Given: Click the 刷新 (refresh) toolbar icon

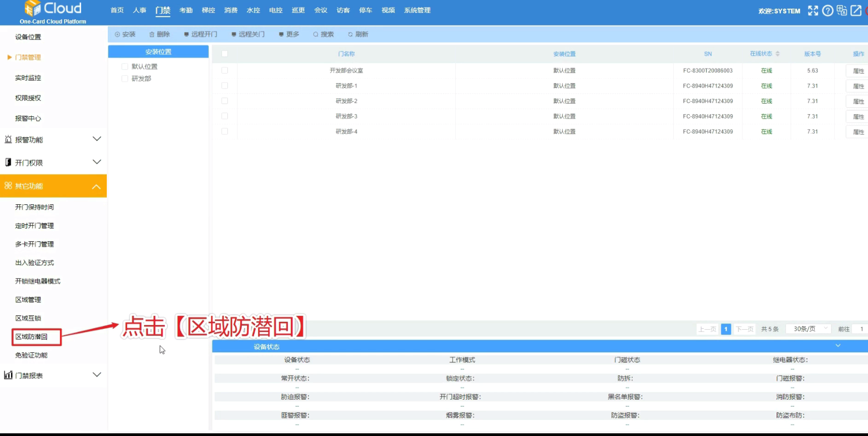Looking at the screenshot, I should tap(350, 34).
